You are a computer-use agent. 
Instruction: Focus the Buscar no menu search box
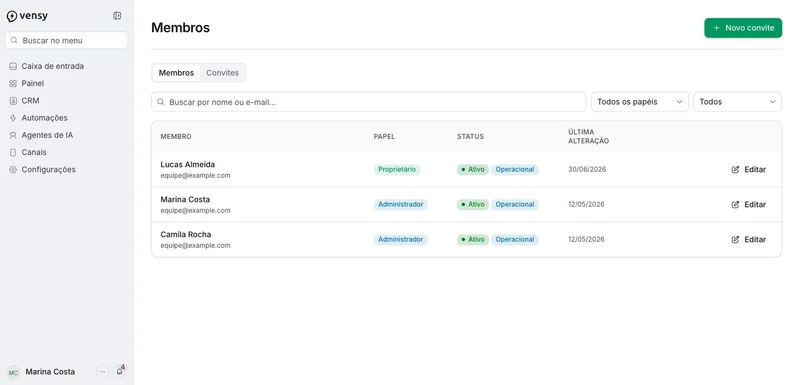pyautogui.click(x=66, y=40)
